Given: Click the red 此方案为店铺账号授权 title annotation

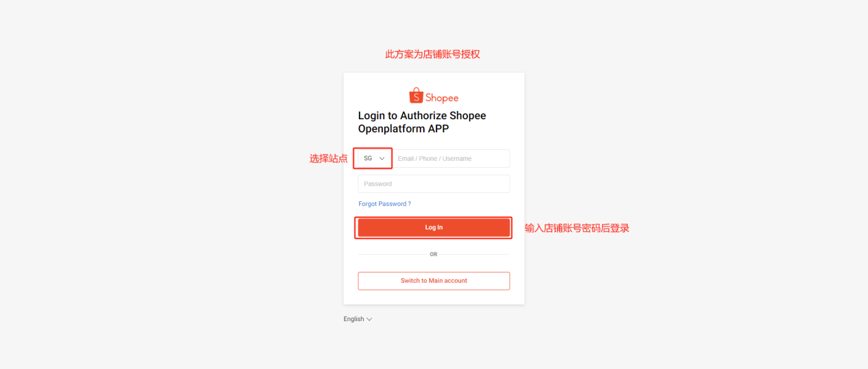Looking at the screenshot, I should tap(432, 54).
